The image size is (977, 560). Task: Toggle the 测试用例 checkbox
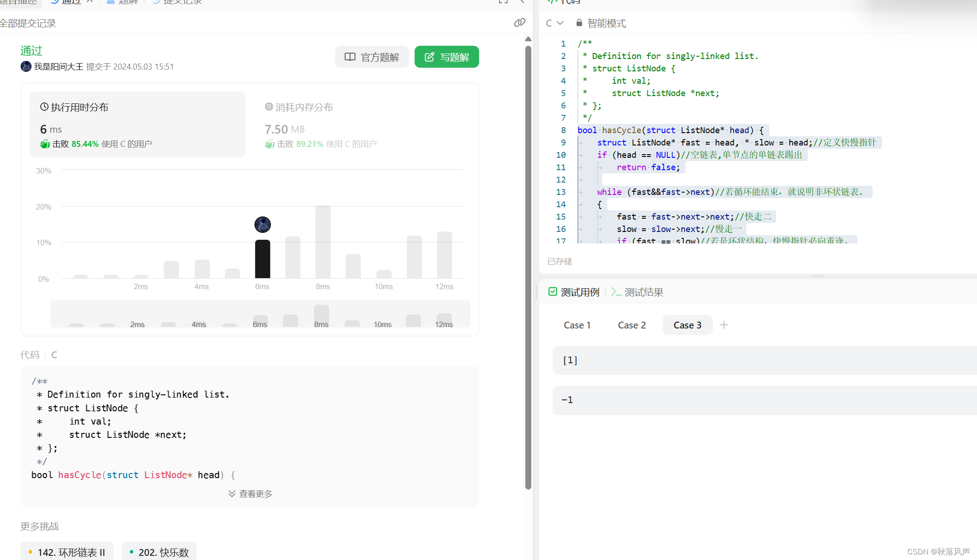tap(551, 292)
